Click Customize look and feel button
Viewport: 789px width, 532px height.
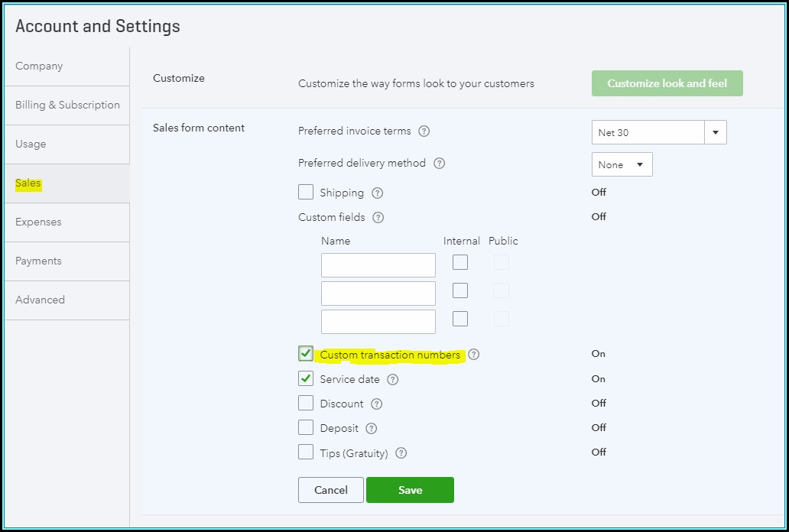tap(667, 83)
